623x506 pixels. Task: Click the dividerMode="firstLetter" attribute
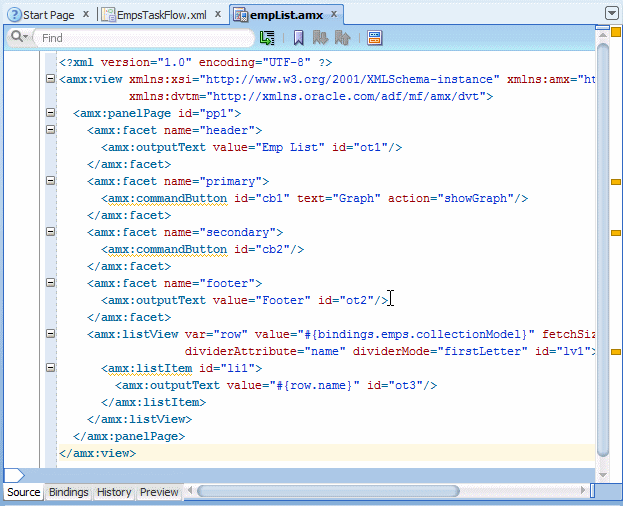(x=440, y=351)
